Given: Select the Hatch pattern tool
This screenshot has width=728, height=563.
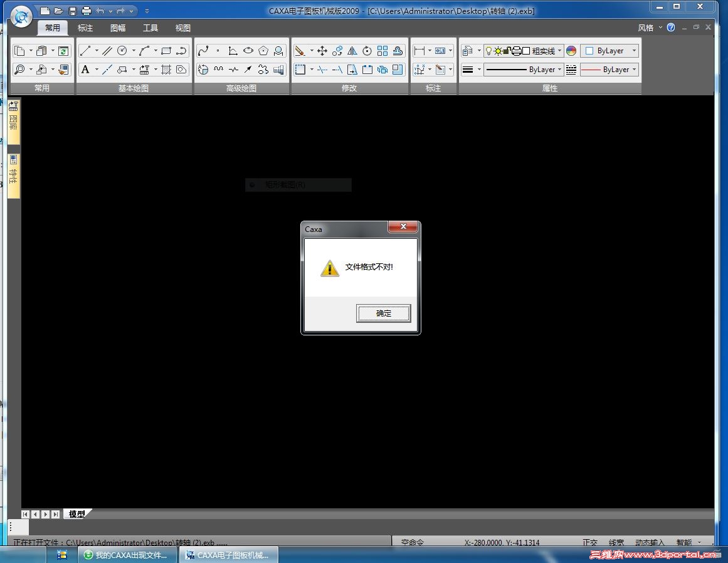Looking at the screenshot, I should 166,70.
